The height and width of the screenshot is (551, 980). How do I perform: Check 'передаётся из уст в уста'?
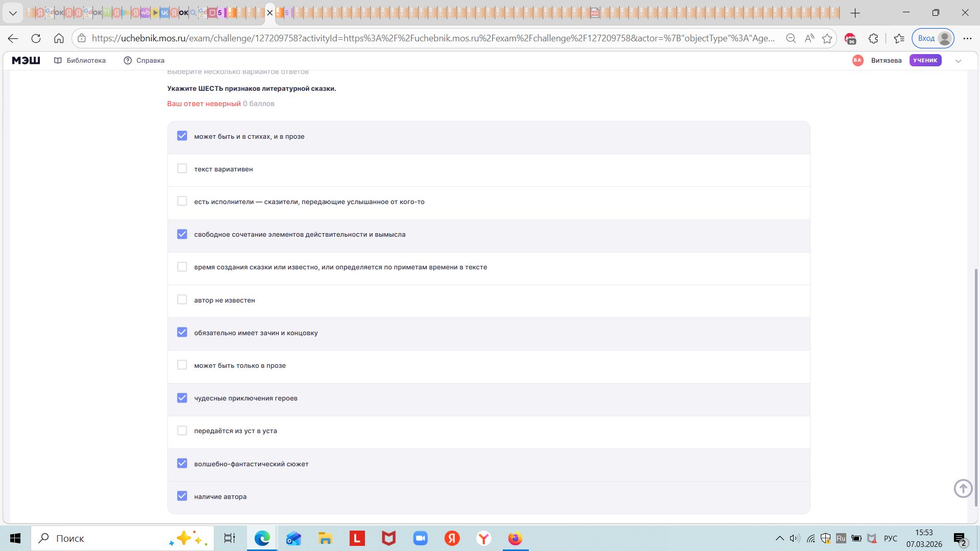pos(182,431)
